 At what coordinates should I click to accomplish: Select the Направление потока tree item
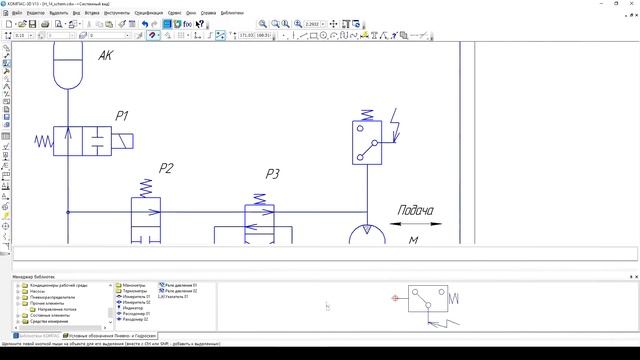[x=57, y=309]
